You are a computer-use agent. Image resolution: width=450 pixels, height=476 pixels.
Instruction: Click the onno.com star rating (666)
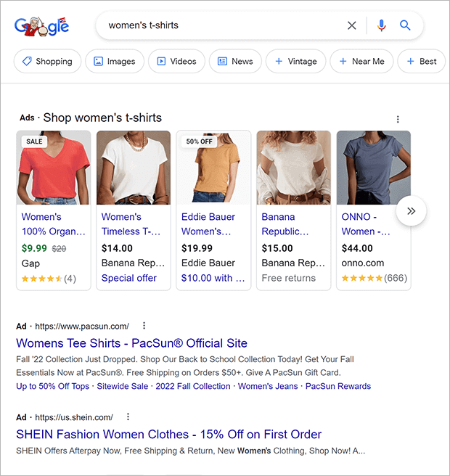pos(374,278)
